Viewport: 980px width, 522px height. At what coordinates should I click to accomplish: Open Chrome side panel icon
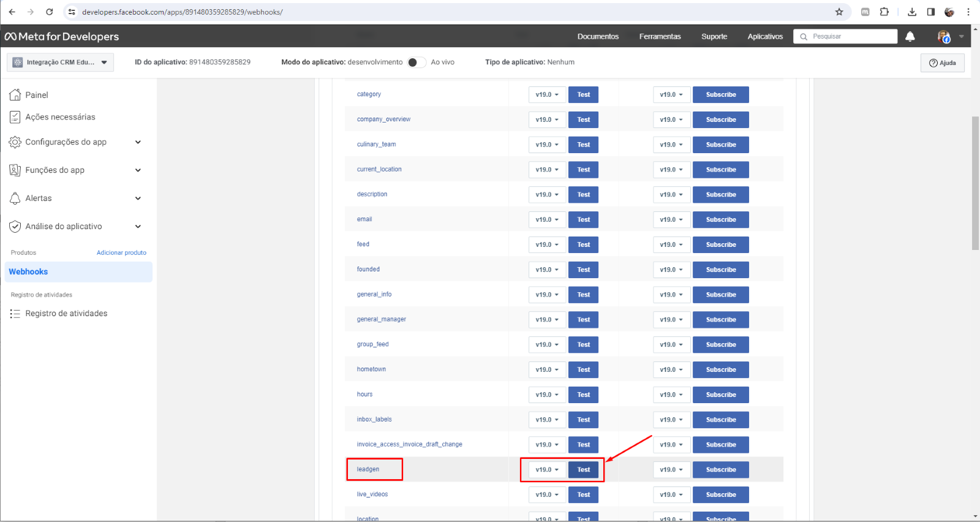click(931, 12)
